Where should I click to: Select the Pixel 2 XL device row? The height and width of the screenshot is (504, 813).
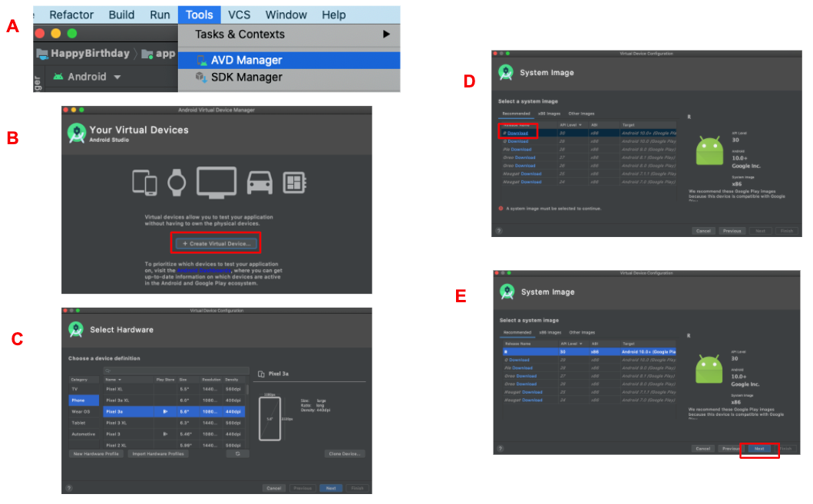tap(174, 445)
